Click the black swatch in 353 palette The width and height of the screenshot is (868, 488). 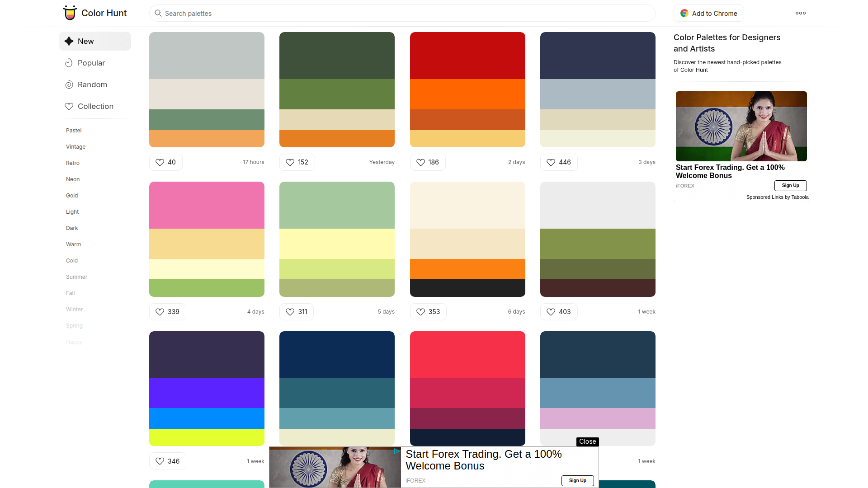(467, 288)
